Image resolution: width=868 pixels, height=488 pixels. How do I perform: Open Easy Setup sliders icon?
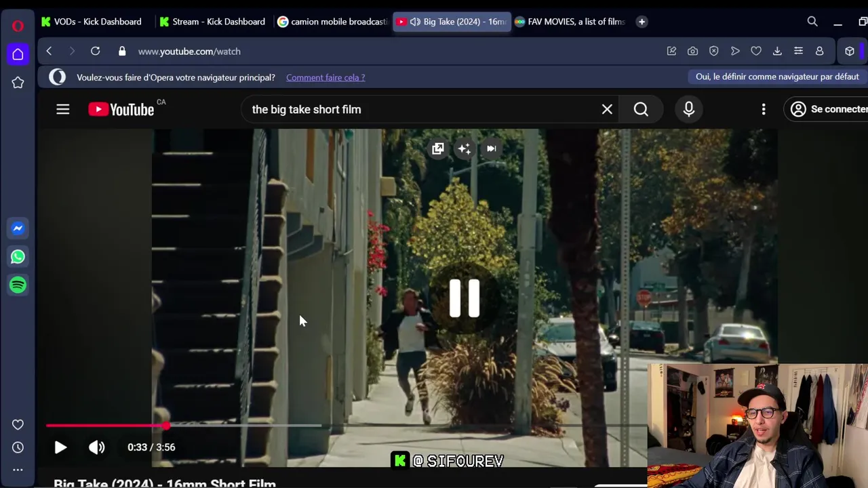[798, 51]
